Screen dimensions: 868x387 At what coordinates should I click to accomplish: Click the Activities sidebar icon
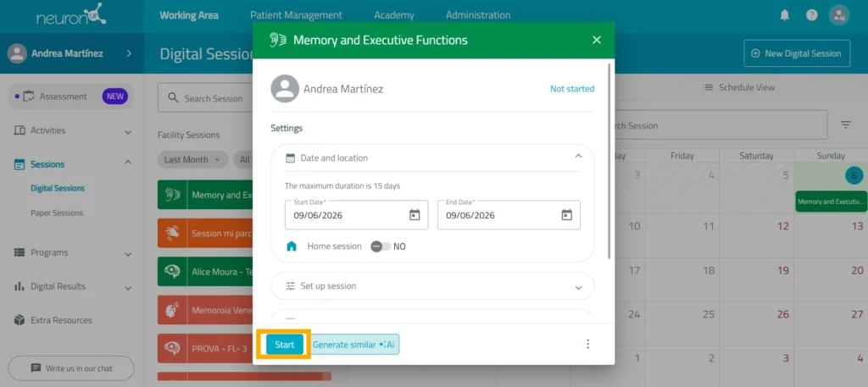[x=19, y=130]
